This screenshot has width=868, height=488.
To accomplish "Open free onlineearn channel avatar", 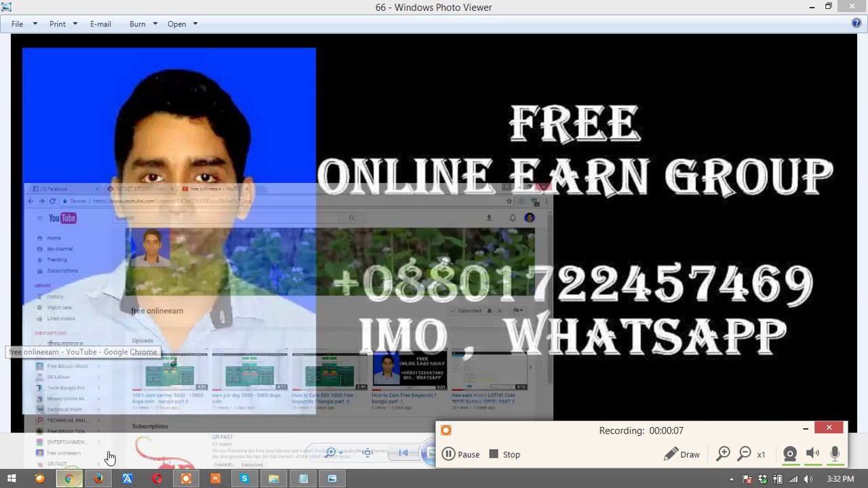I will tap(151, 247).
